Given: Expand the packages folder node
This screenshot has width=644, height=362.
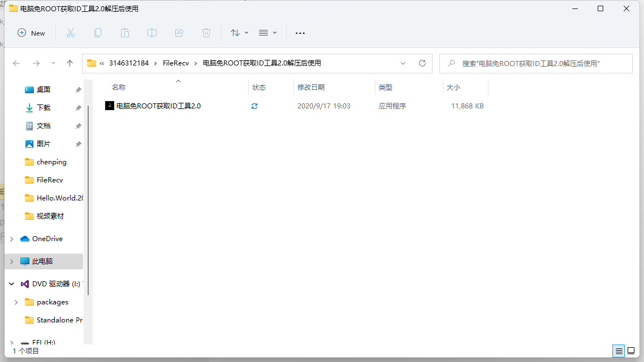Looking at the screenshot, I should 16,302.
